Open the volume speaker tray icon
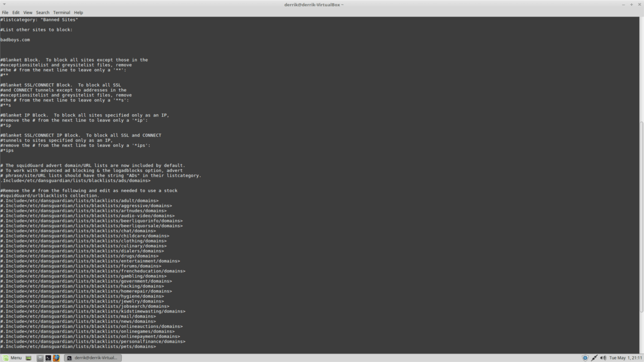The width and height of the screenshot is (644, 362). [x=603, y=358]
